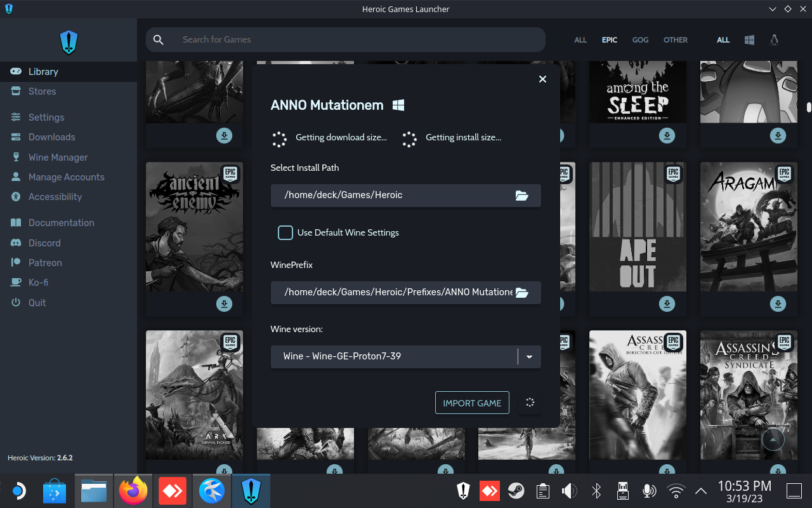The width and height of the screenshot is (812, 508).
Task: Show games from ALL stores
Action: [x=580, y=40]
